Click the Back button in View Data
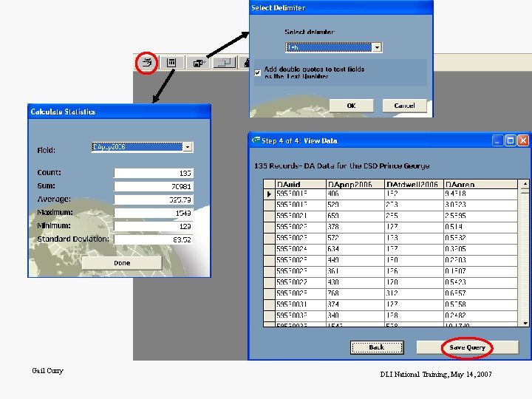 377,347
